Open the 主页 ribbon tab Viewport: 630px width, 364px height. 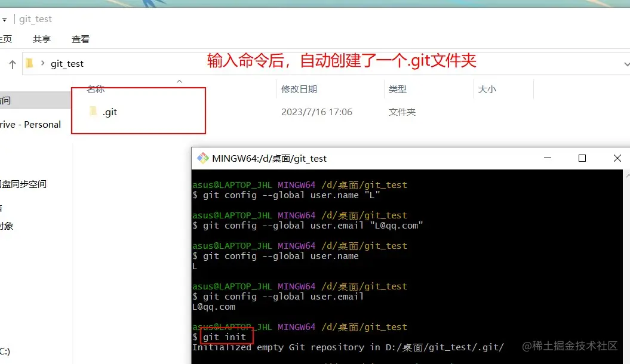tap(5, 39)
